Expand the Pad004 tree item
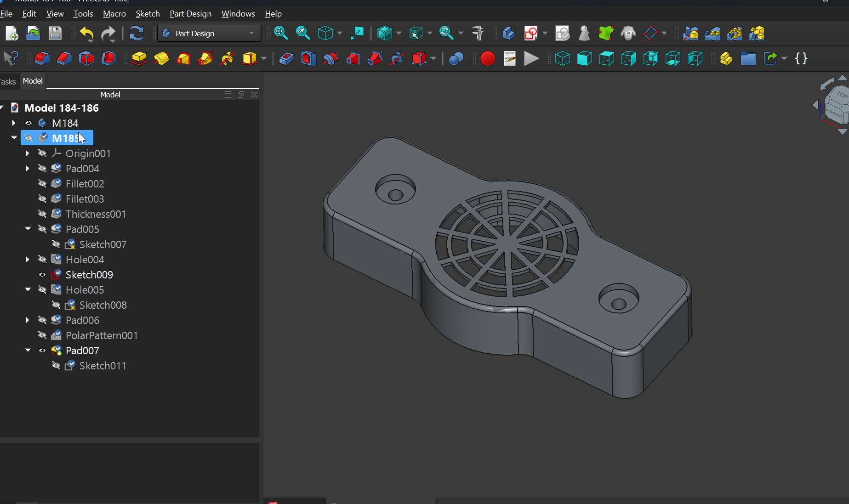 pyautogui.click(x=27, y=169)
